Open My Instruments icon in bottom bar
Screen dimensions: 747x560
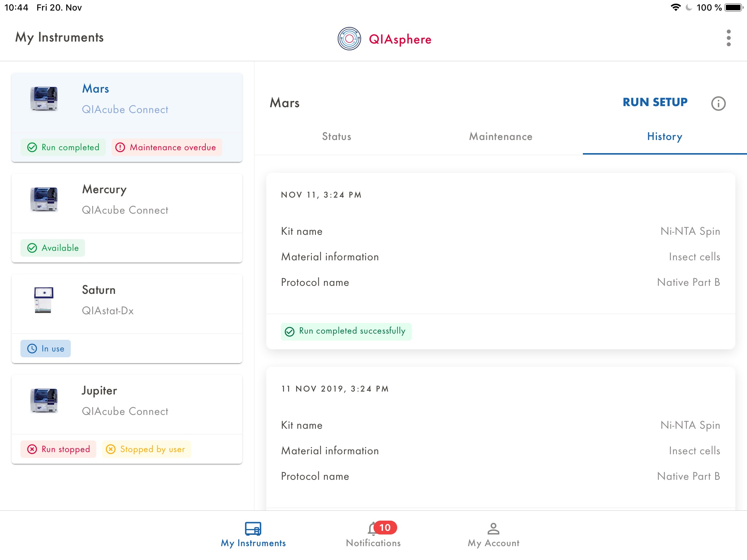[x=253, y=529]
